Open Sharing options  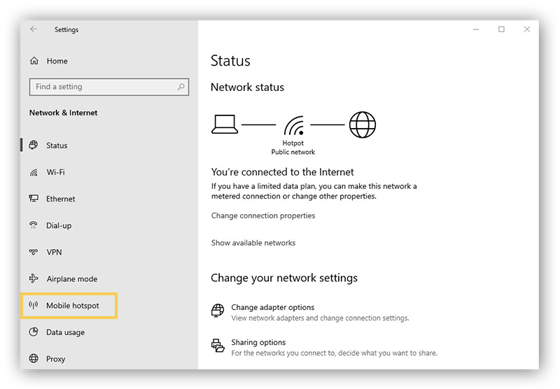click(258, 342)
